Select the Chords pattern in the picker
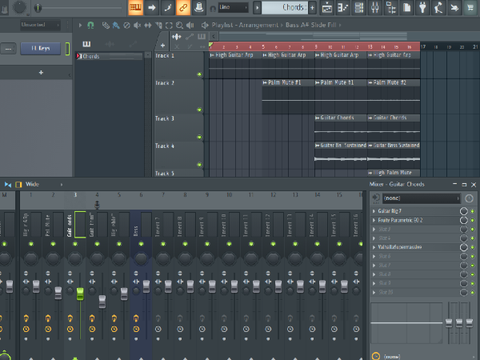The height and width of the screenshot is (360, 480). tap(109, 56)
